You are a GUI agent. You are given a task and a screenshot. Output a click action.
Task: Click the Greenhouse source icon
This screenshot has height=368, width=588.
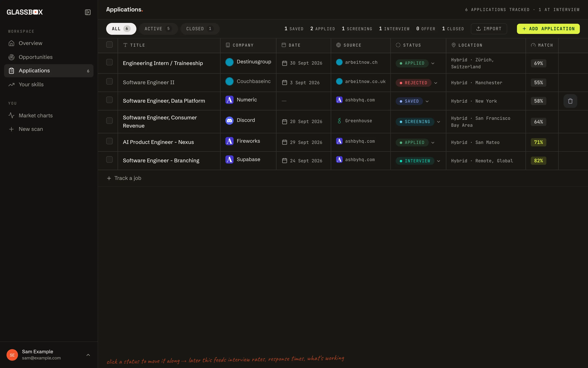(x=339, y=121)
